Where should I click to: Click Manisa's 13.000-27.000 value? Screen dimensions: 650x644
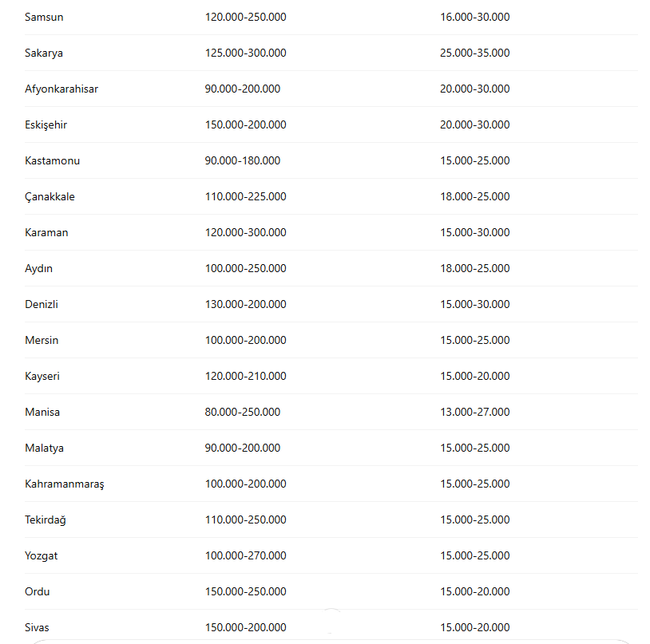pyautogui.click(x=474, y=412)
